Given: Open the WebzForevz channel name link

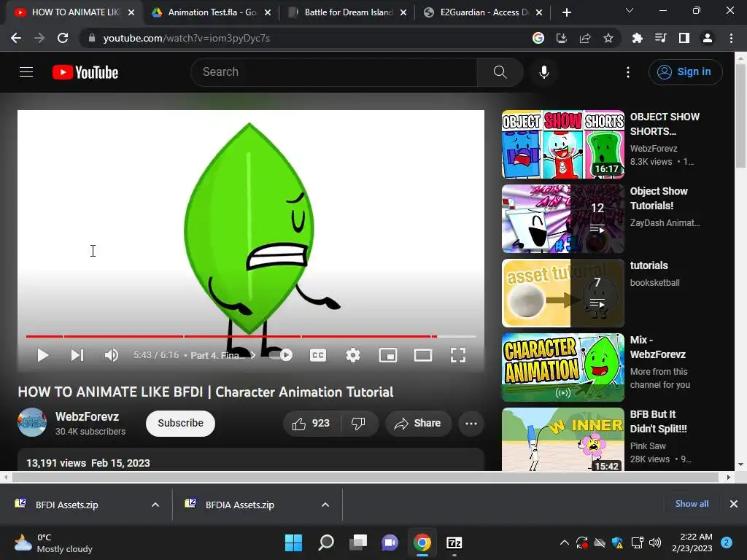Looking at the screenshot, I should tap(88, 416).
